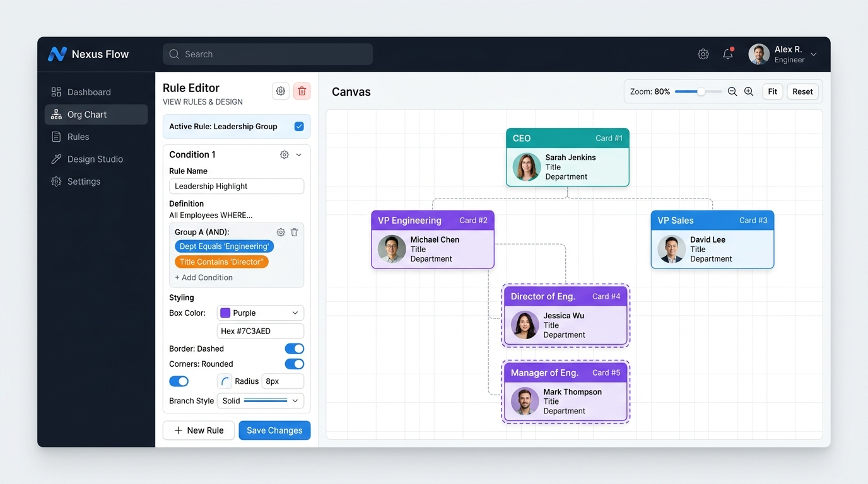Expand the Alex R. account menu chevron
Screen dimensions: 868x484
tap(814, 54)
